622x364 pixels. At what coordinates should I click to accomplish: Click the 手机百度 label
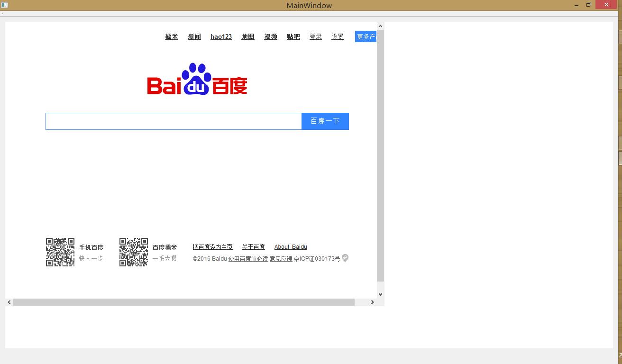coord(91,247)
